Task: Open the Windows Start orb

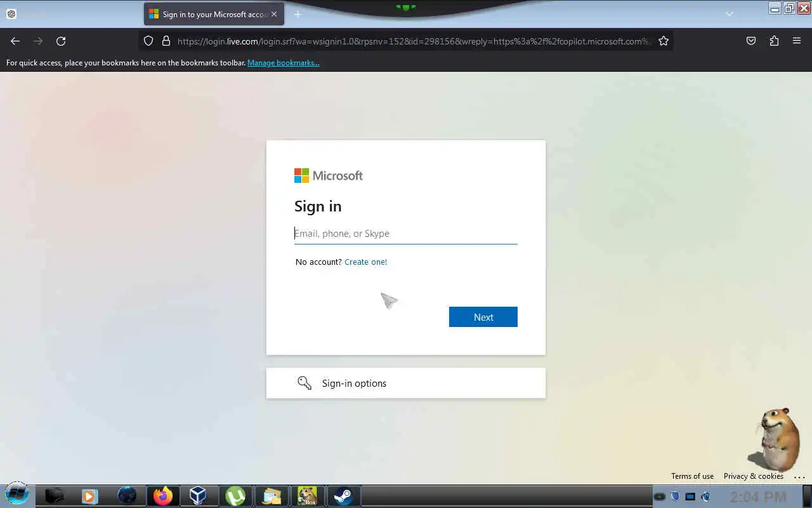Action: pyautogui.click(x=16, y=494)
